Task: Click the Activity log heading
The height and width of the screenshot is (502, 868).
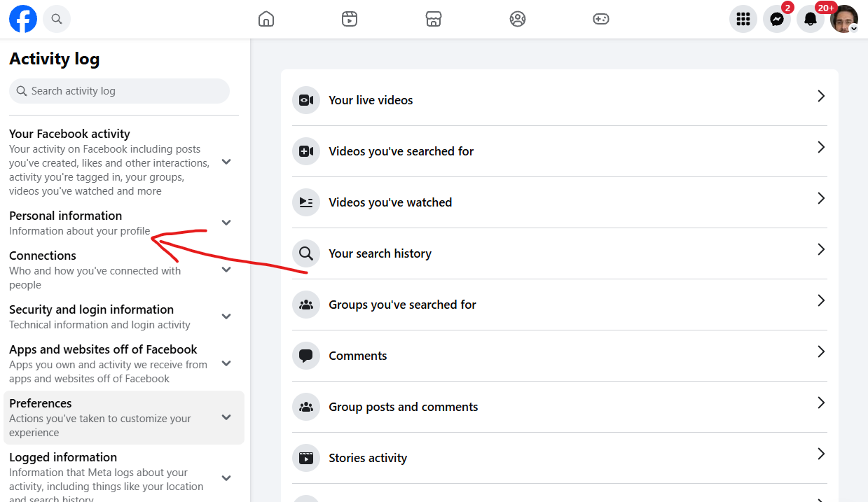Action: click(x=55, y=60)
